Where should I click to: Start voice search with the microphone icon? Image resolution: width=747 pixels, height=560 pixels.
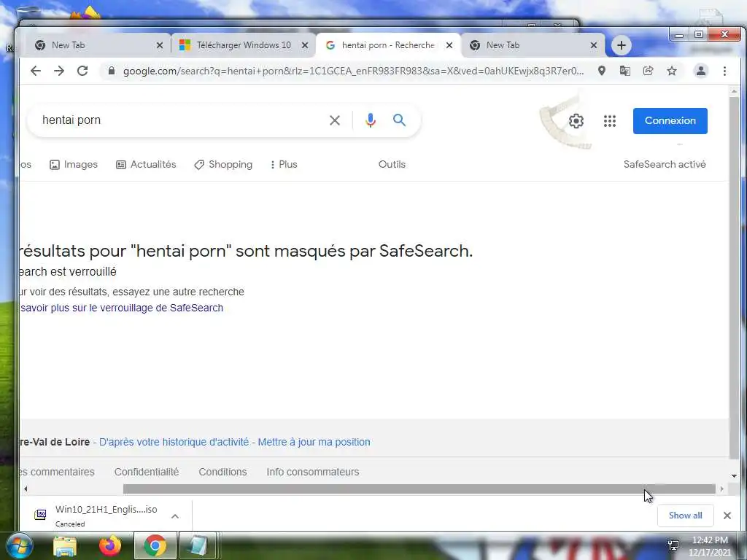click(x=371, y=120)
